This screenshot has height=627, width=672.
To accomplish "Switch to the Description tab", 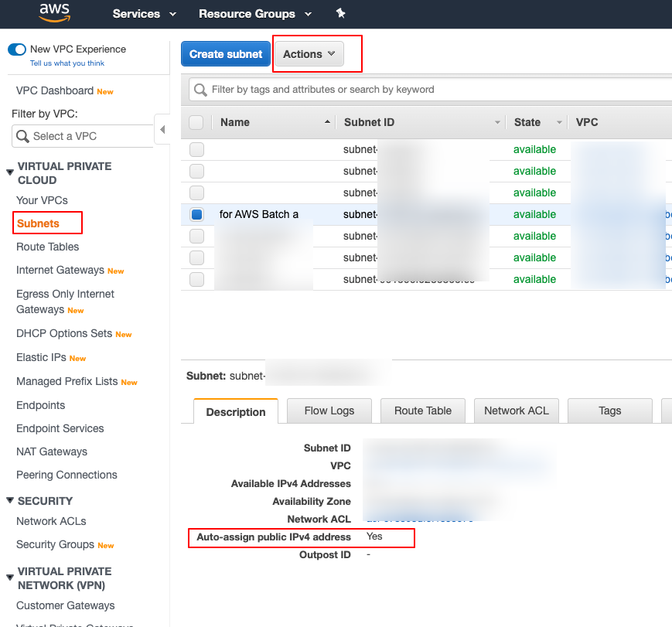I will tap(236, 411).
